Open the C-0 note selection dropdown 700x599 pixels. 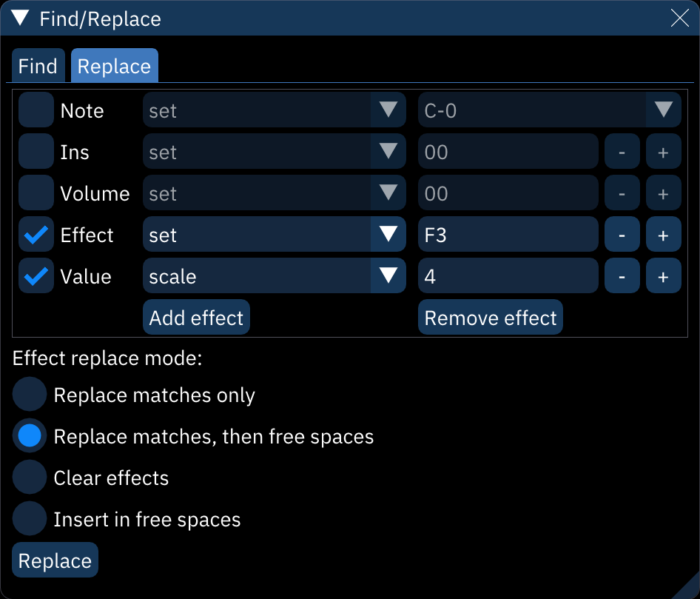tap(549, 110)
